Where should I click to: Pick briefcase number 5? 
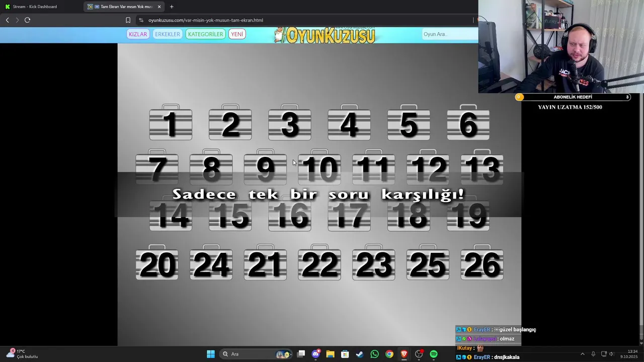[x=409, y=123]
